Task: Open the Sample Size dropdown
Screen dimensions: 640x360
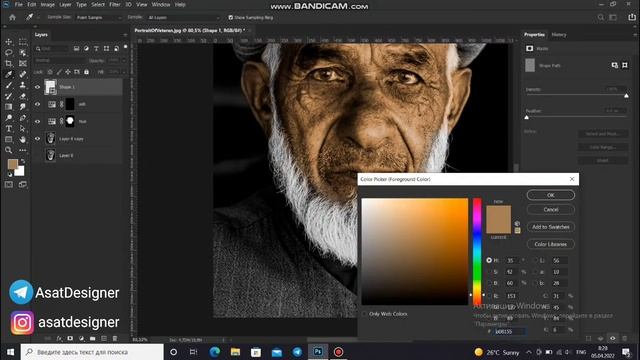Action: [99, 18]
